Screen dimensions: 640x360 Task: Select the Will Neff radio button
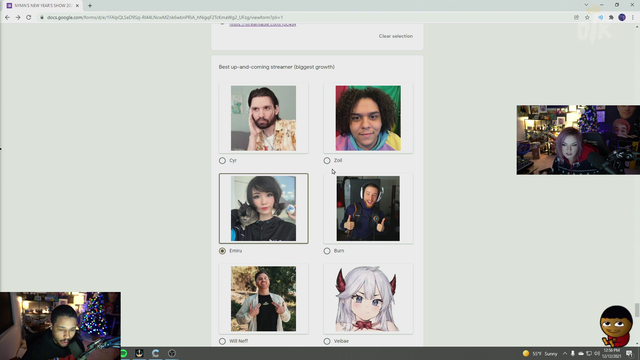[x=222, y=341]
